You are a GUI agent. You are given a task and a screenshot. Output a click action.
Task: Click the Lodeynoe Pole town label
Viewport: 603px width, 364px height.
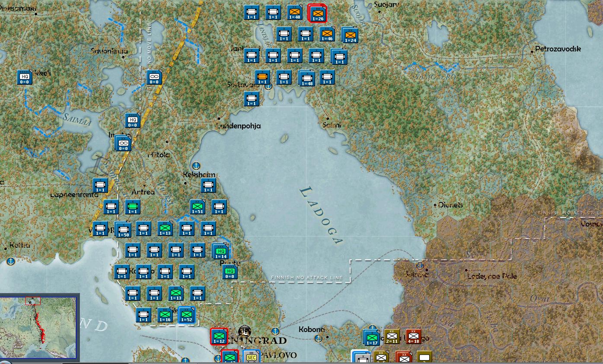[492, 276]
